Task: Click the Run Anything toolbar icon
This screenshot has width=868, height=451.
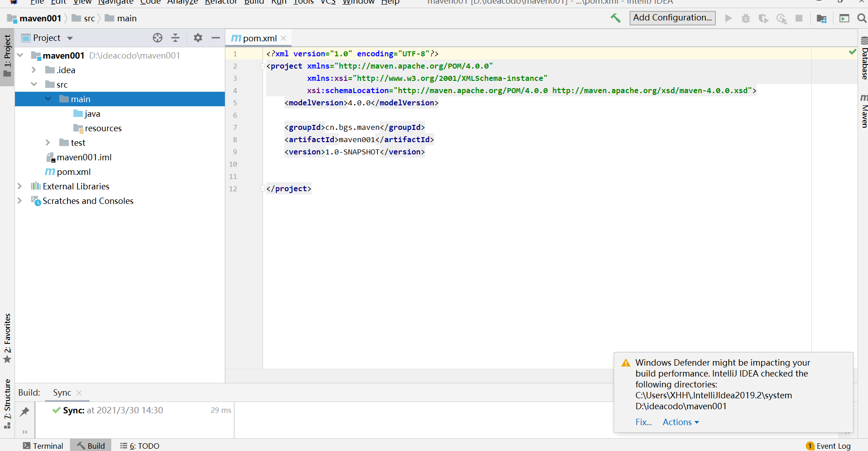Action: [844, 18]
